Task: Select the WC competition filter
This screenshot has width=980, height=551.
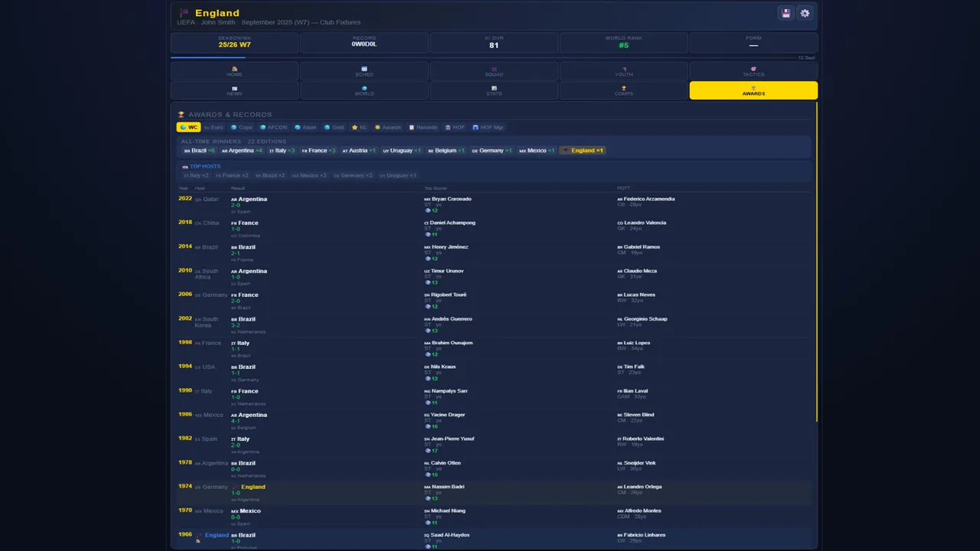Action: coord(188,127)
